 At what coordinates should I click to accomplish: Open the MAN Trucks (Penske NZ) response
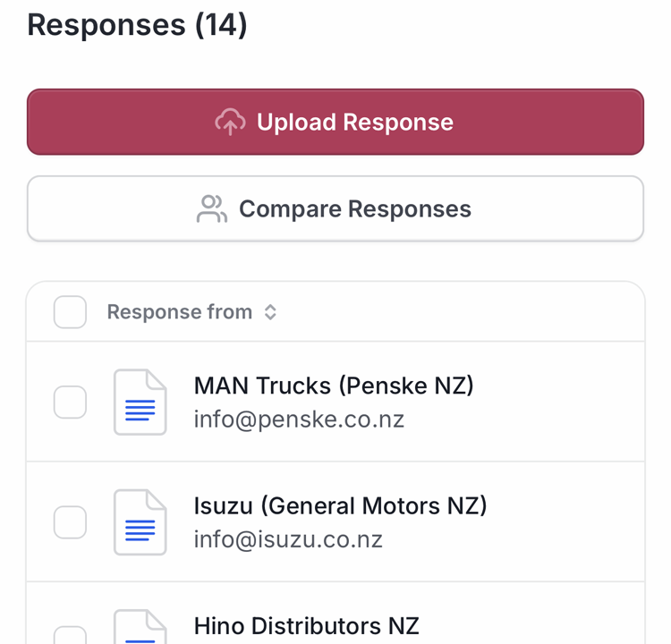(x=334, y=386)
